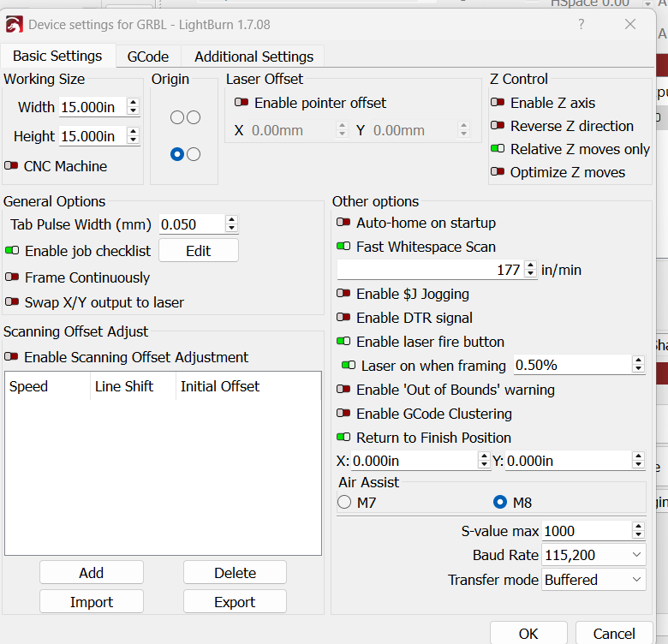The image size is (668, 644).
Task: Toggle Auto-home on startup
Action: click(343, 223)
